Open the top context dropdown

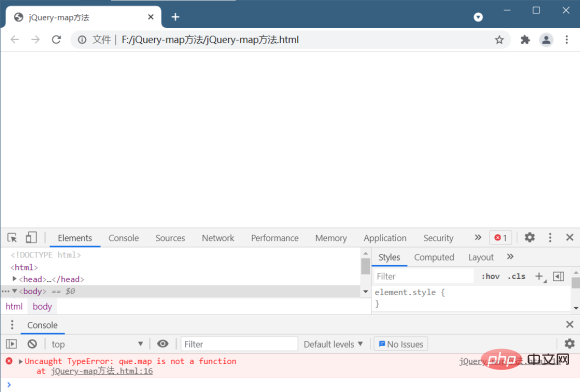[x=97, y=344]
